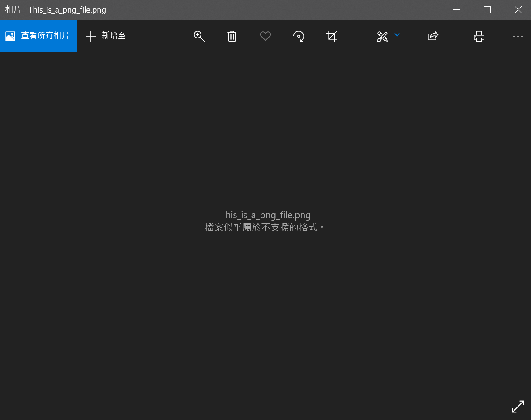Open the edit and create tool icon
Viewport: 531px width, 420px height.
[x=382, y=37]
